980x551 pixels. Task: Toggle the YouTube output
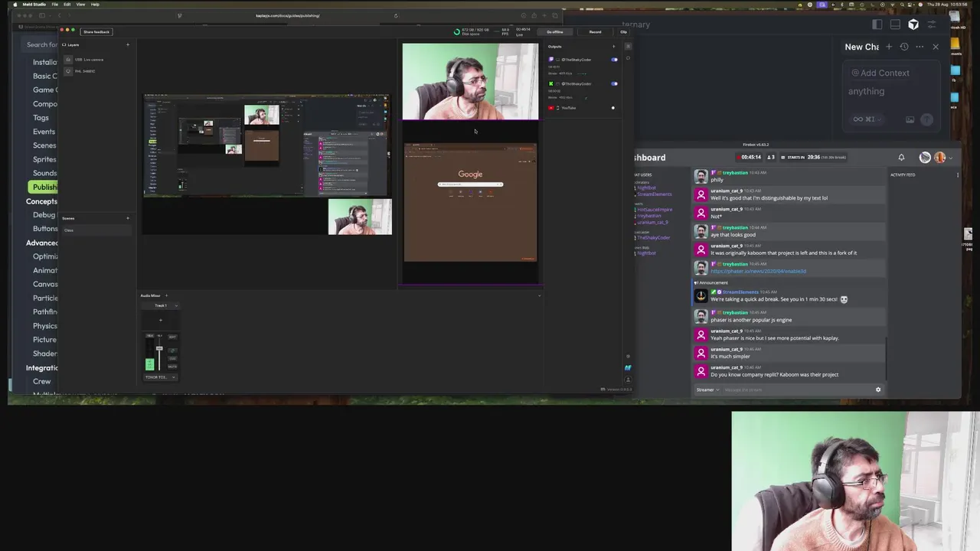point(612,108)
